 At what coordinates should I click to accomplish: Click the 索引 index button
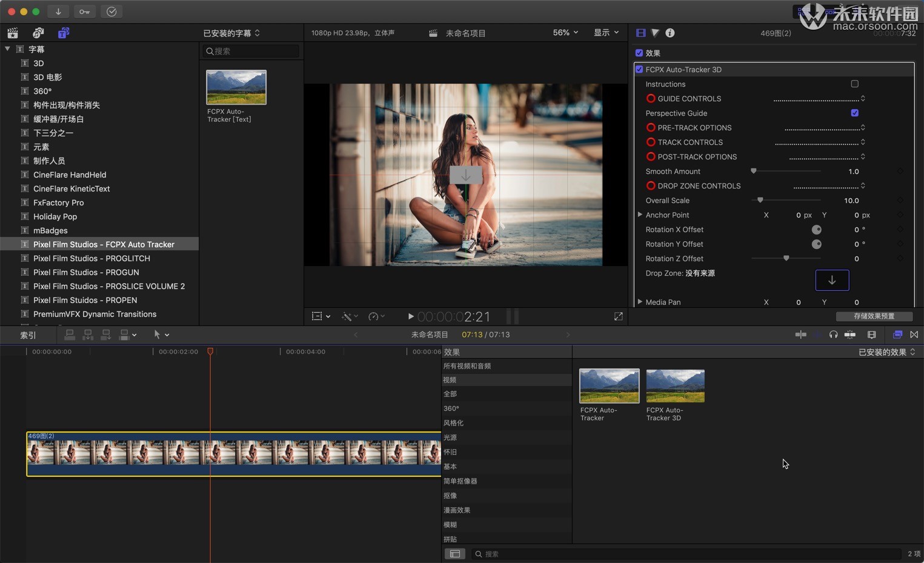click(x=28, y=335)
